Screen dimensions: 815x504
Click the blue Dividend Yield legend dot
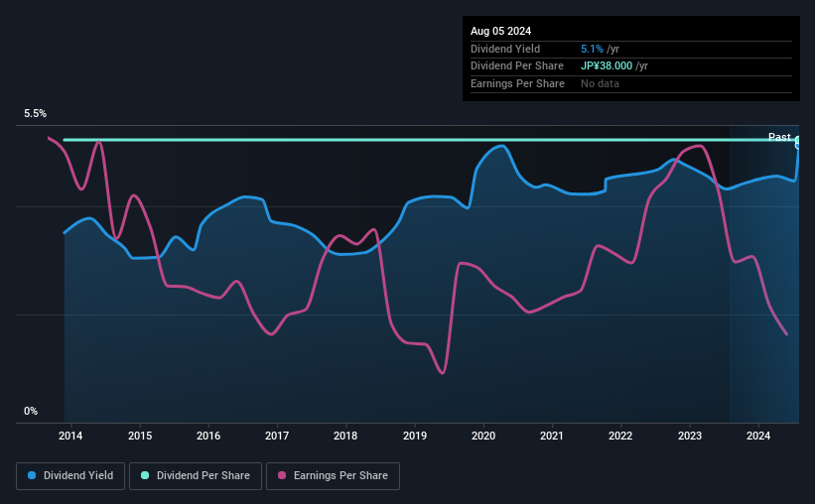[32, 475]
